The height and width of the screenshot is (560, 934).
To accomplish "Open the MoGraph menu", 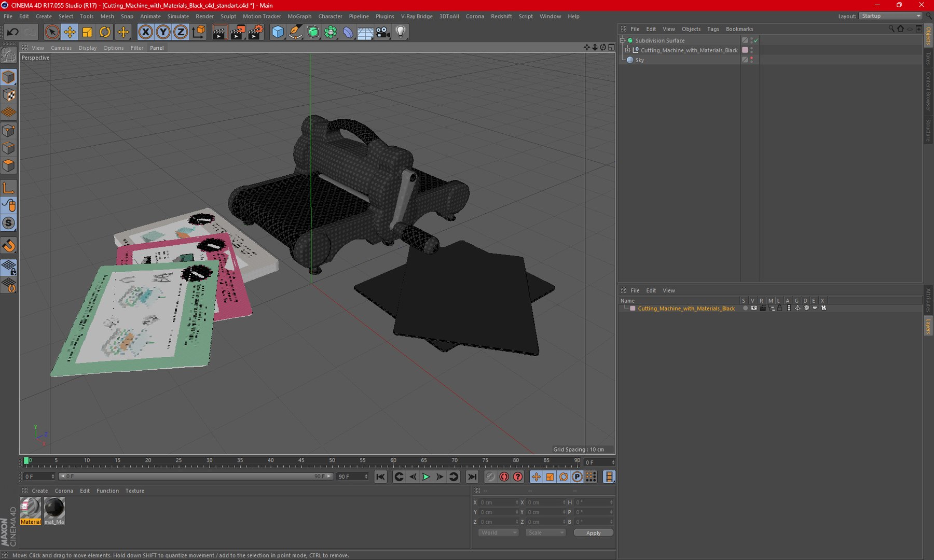I will coord(299,16).
